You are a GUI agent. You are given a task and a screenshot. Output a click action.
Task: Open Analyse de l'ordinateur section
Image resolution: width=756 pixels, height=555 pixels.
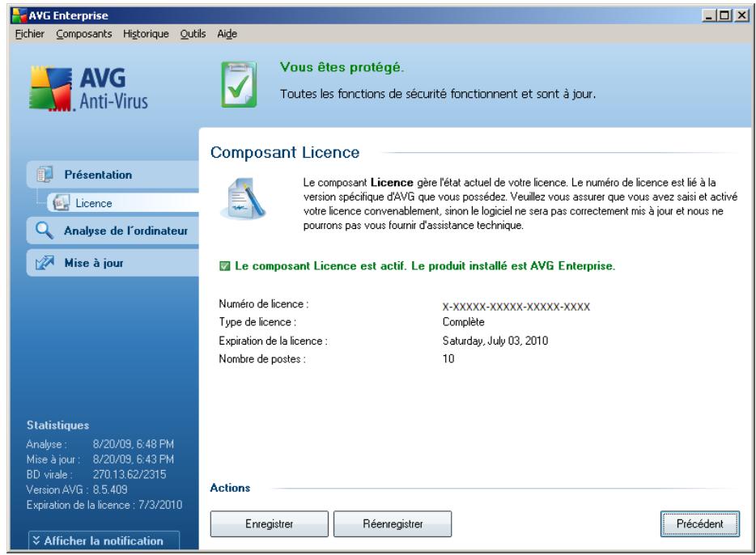[113, 231]
